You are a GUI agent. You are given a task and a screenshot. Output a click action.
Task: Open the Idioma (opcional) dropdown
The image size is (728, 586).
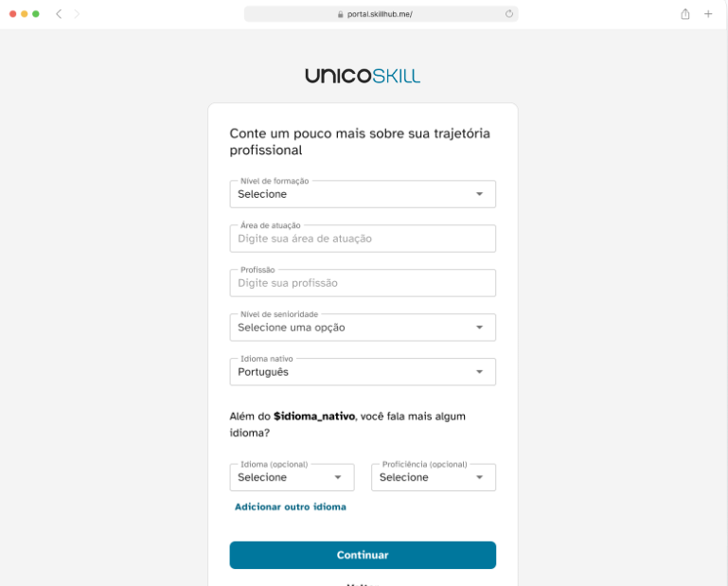tap(292, 478)
